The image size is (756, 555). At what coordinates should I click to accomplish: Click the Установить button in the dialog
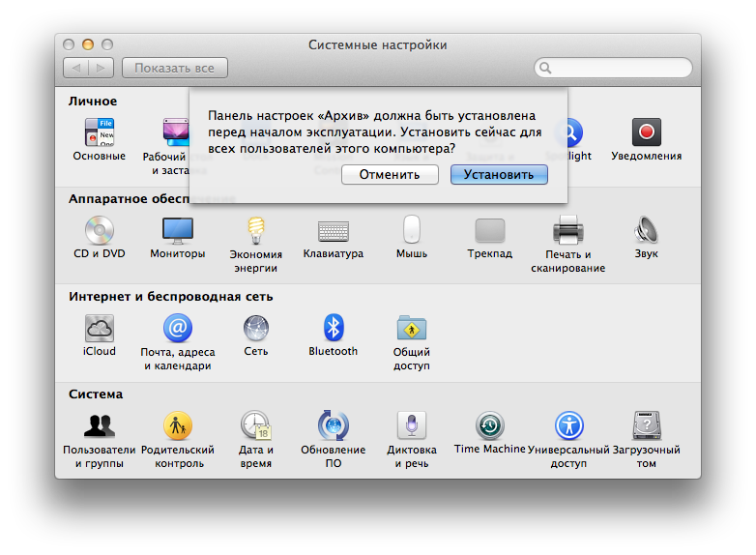[x=499, y=175]
